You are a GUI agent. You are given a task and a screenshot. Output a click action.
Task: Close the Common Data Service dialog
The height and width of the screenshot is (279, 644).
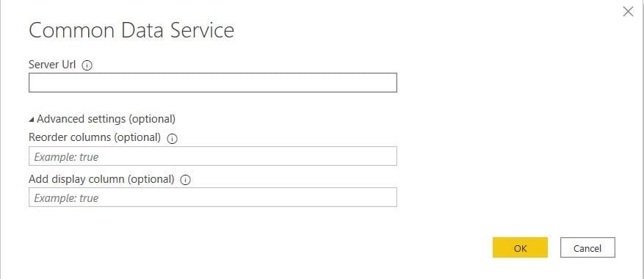click(x=628, y=12)
